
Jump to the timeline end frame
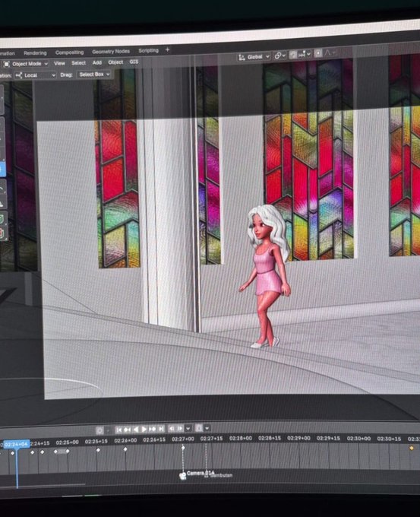pyautogui.click(x=161, y=429)
